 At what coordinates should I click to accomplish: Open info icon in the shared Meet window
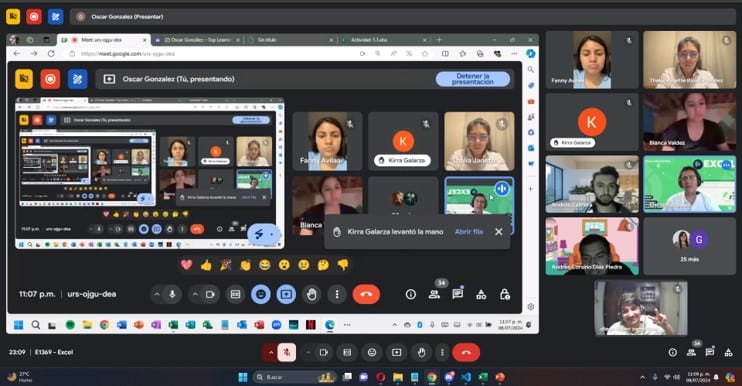[411, 294]
